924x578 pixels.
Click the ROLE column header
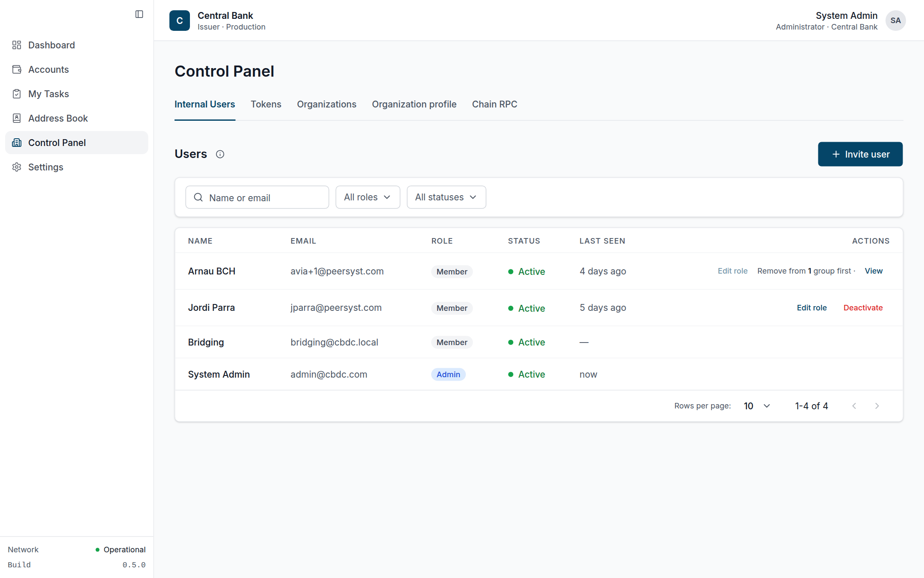pos(442,241)
